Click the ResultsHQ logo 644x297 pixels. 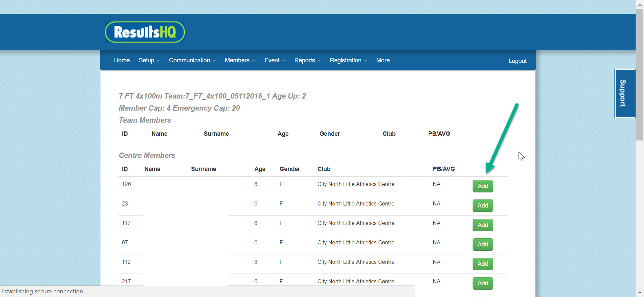145,32
